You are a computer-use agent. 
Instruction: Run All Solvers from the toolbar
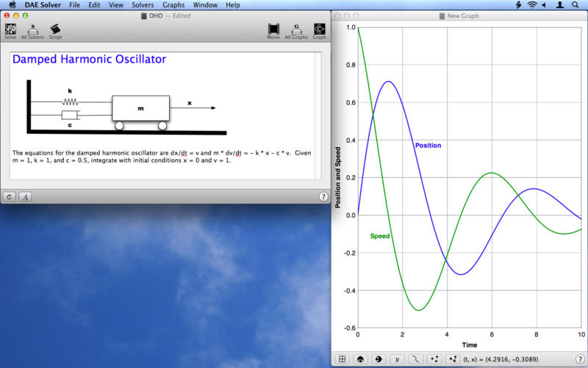32,30
